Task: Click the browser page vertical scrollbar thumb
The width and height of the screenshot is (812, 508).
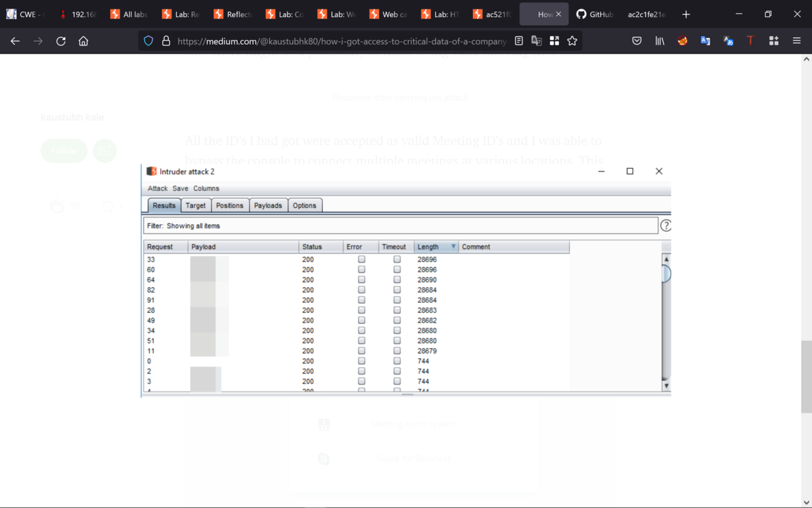Action: click(x=806, y=377)
